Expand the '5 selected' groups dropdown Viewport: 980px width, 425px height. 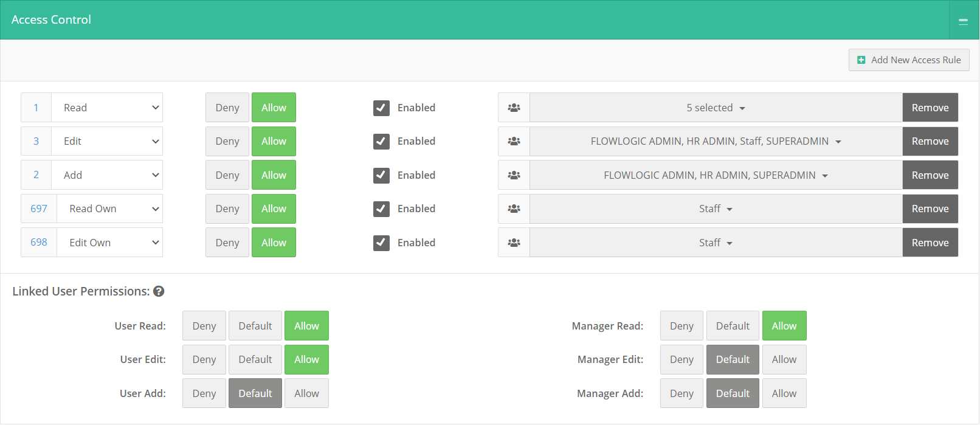pyautogui.click(x=716, y=108)
